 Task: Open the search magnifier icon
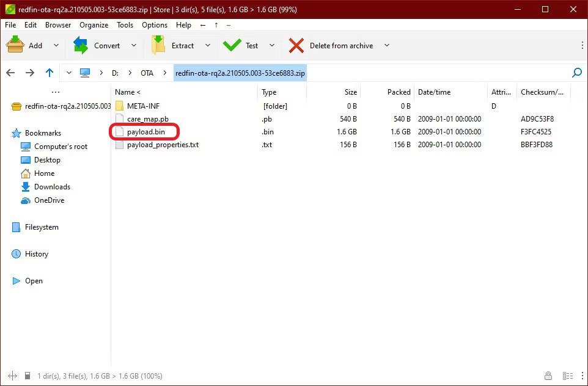tap(577, 72)
